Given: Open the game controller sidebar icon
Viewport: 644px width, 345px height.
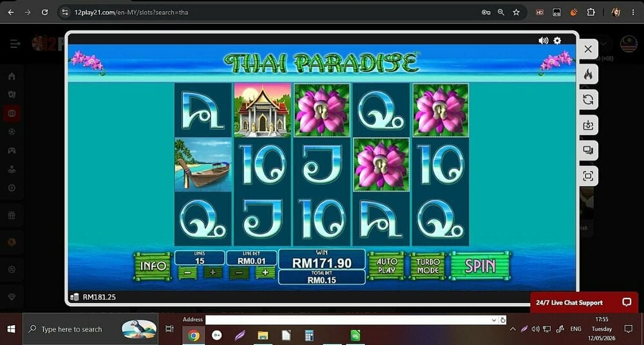Looking at the screenshot, I should pos(12,150).
